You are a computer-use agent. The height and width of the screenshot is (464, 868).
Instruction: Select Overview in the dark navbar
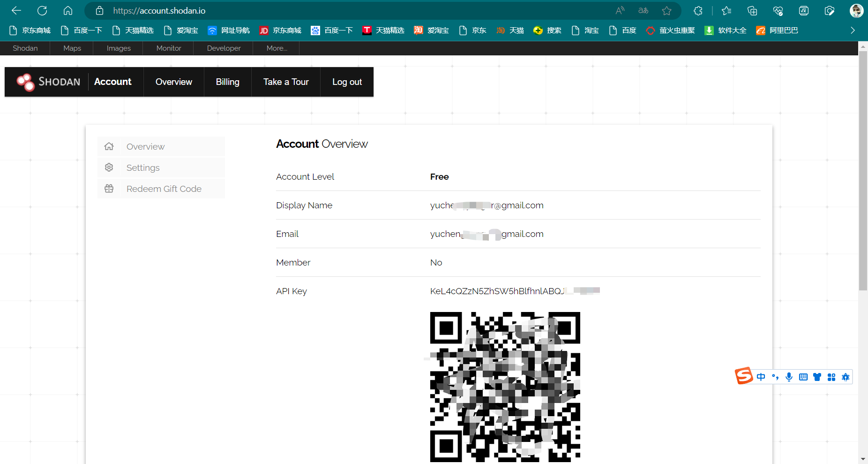tap(174, 82)
